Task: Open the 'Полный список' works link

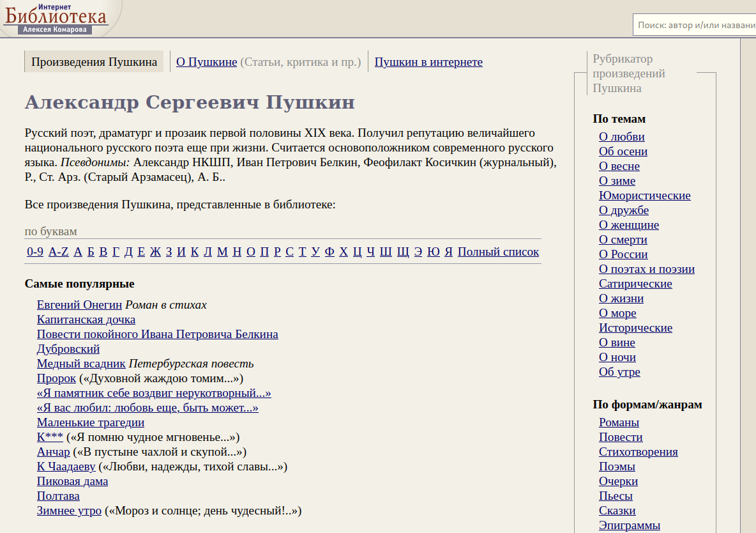Action: click(x=498, y=252)
